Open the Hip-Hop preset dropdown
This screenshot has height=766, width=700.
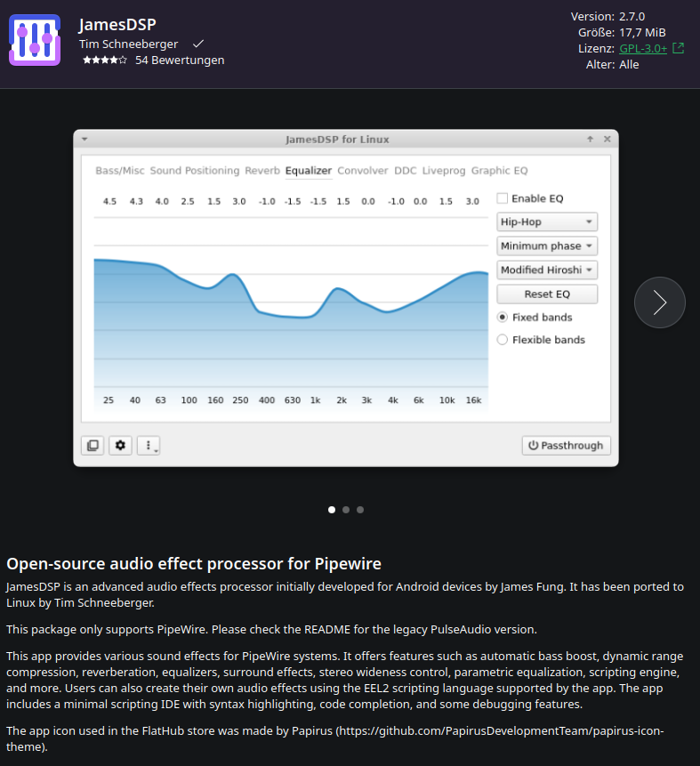pyautogui.click(x=547, y=222)
